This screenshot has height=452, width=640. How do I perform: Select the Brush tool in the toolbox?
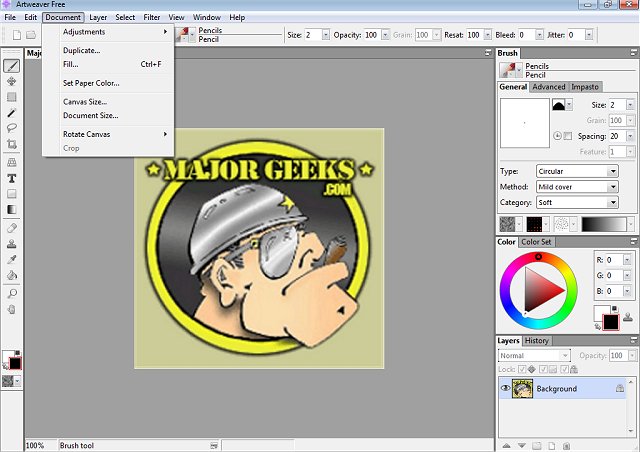coord(12,65)
